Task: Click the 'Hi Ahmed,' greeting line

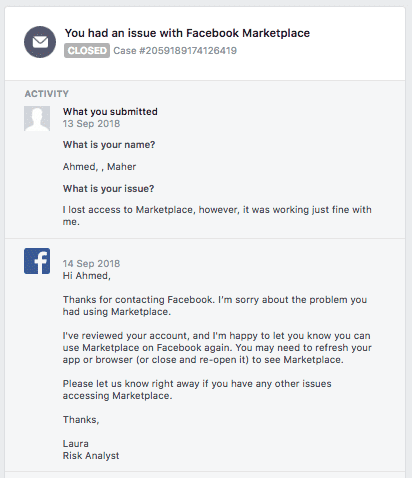Action: pyautogui.click(x=87, y=276)
